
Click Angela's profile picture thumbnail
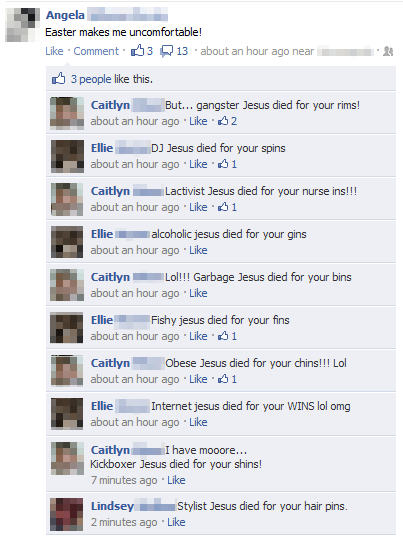coord(23,25)
